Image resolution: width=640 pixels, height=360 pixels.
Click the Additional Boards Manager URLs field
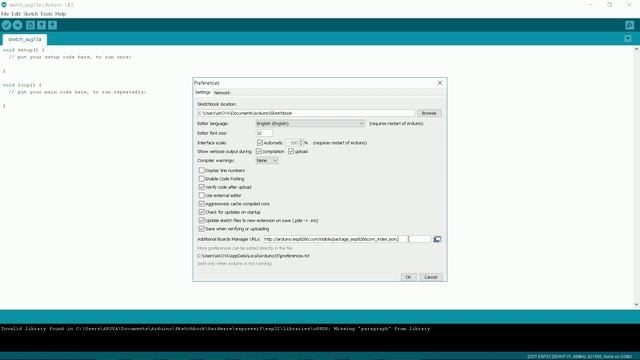[x=347, y=239]
